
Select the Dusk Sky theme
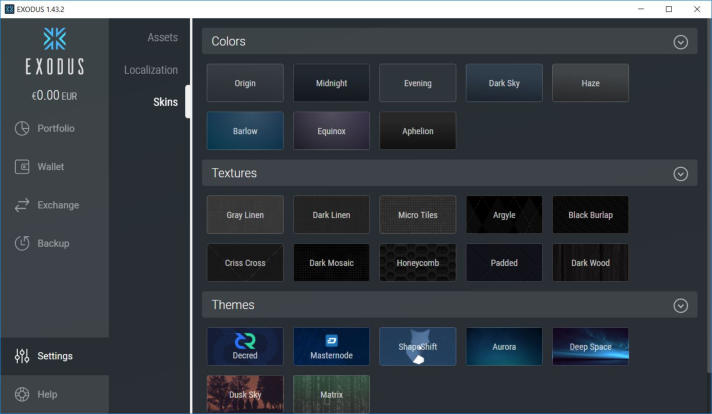pos(245,394)
